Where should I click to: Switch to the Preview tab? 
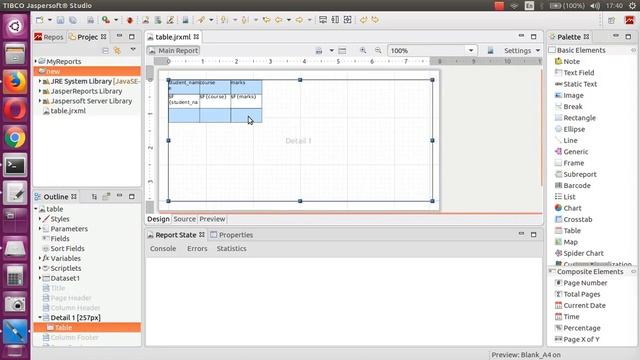[212, 219]
